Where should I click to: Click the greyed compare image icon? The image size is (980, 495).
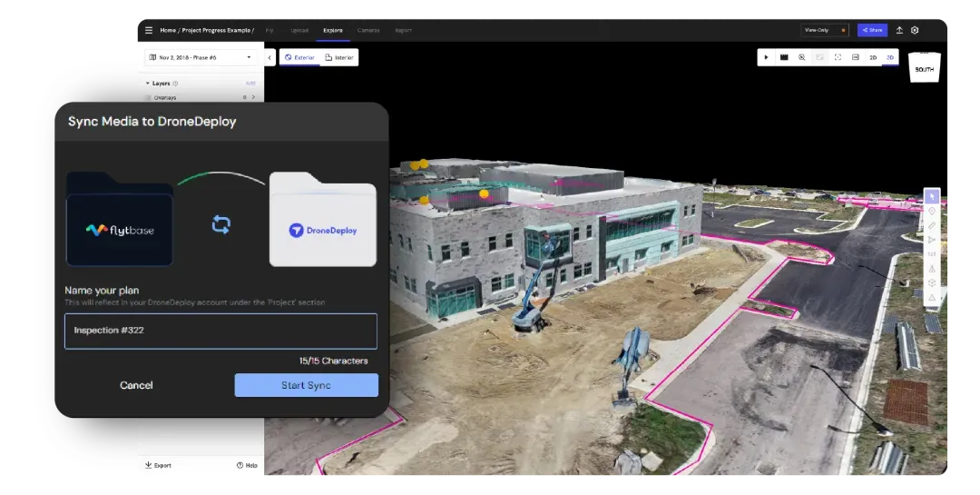click(x=820, y=57)
